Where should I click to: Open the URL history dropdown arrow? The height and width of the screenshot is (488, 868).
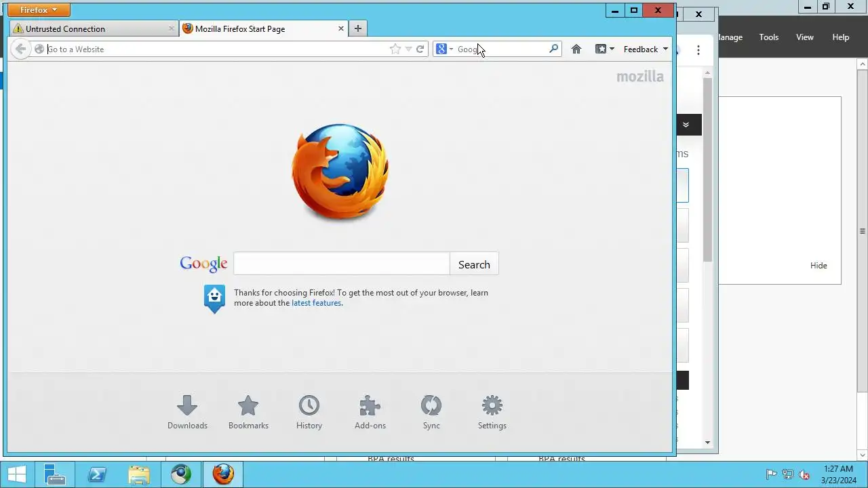408,49
